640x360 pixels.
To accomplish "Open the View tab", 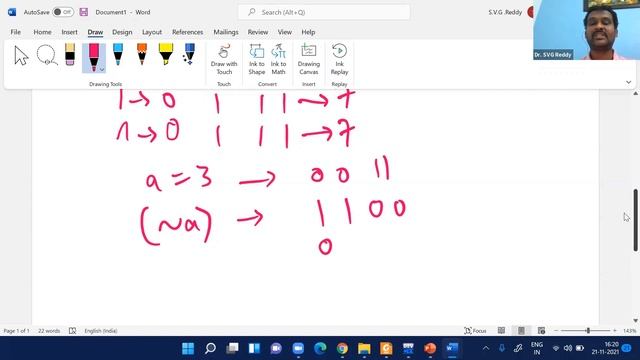I will [x=284, y=32].
